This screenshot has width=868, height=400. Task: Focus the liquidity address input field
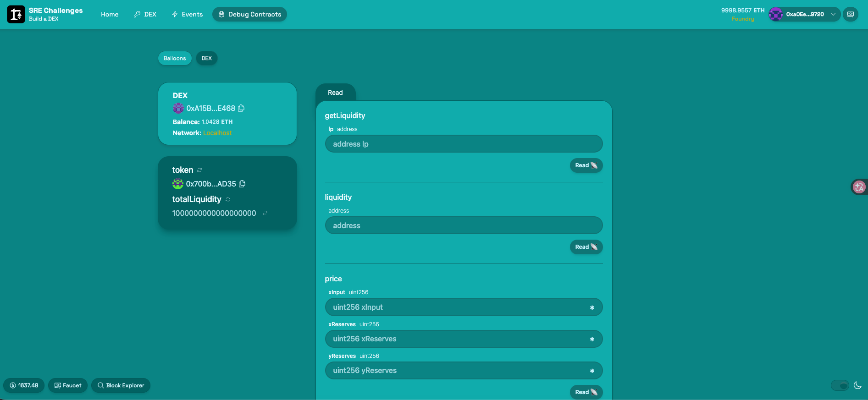[464, 225]
